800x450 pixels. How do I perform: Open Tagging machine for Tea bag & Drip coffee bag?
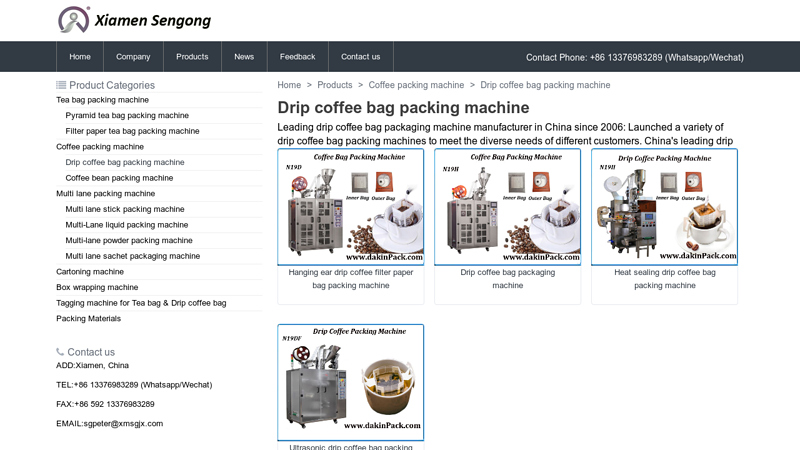141,303
